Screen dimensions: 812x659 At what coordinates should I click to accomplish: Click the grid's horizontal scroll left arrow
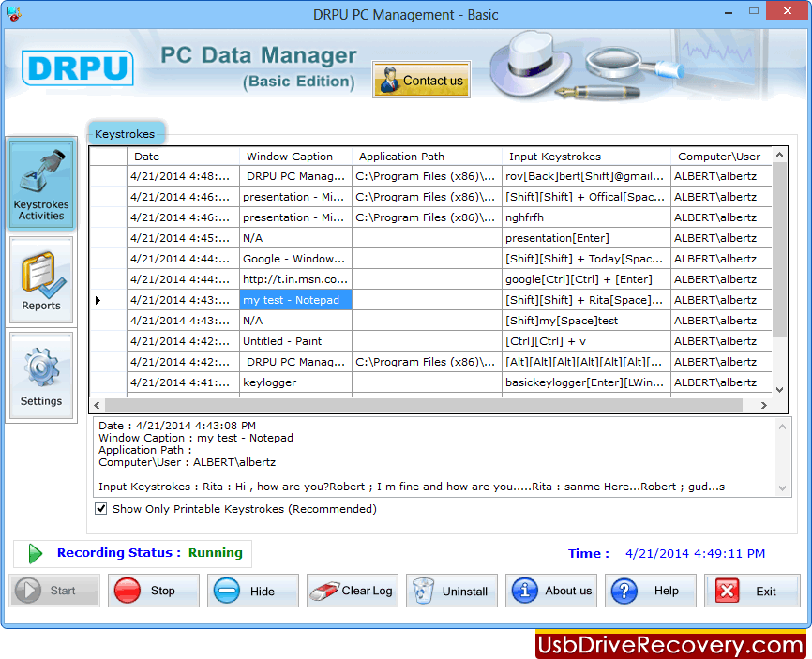[x=97, y=405]
